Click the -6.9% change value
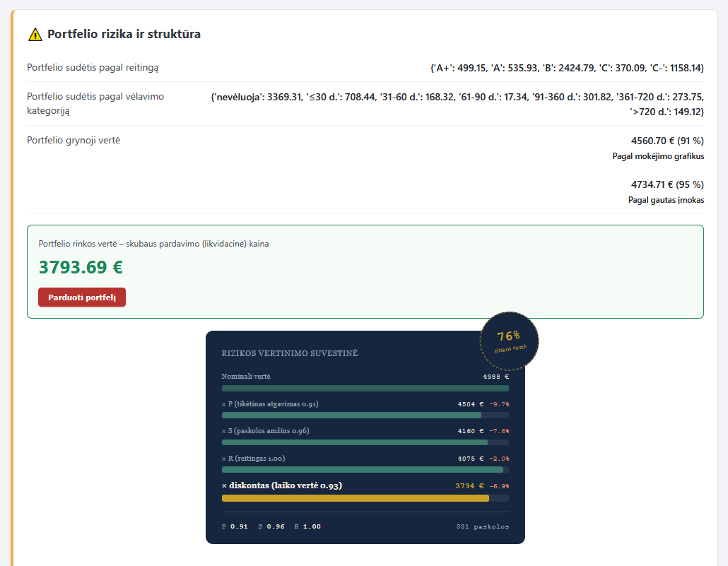Screen dimensions: 728x566 tap(499, 486)
